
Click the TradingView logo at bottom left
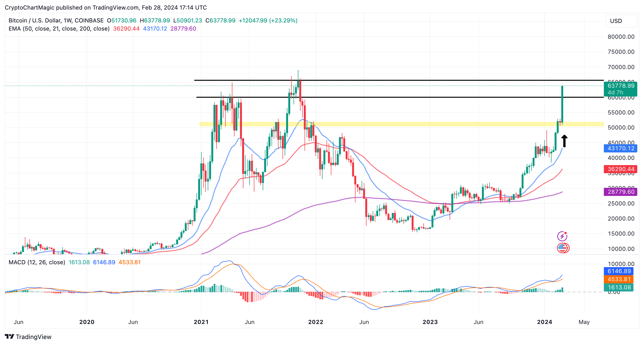tap(28, 337)
